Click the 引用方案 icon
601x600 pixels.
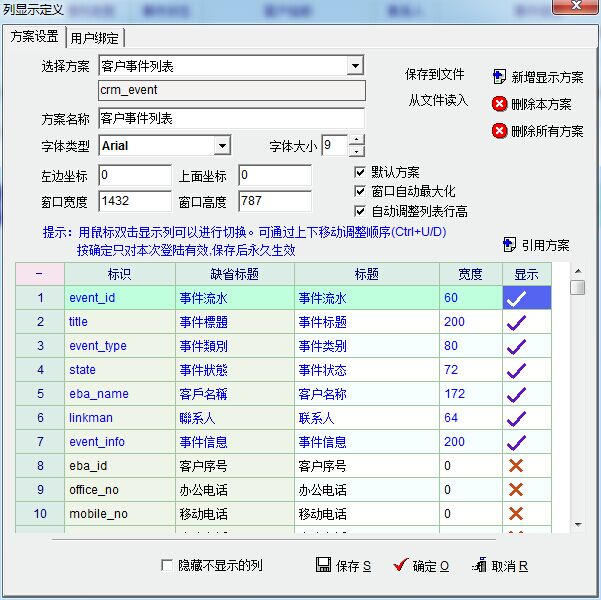point(509,244)
